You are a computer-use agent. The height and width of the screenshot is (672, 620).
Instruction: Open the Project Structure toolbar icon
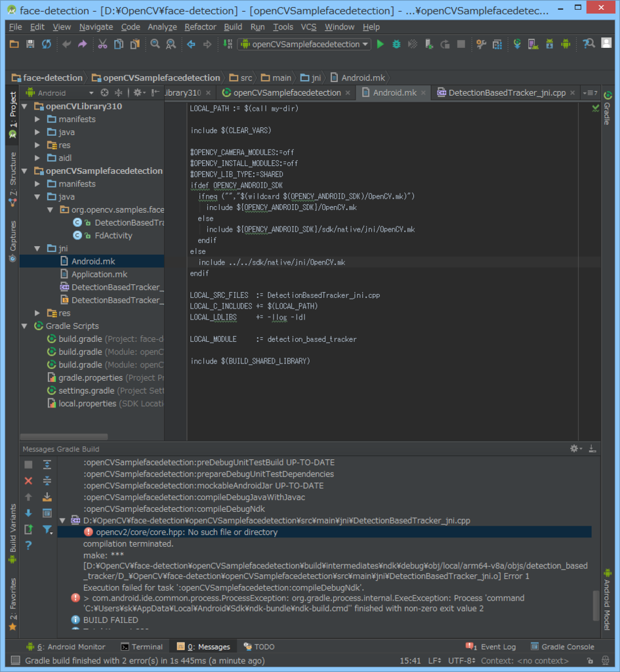click(497, 44)
